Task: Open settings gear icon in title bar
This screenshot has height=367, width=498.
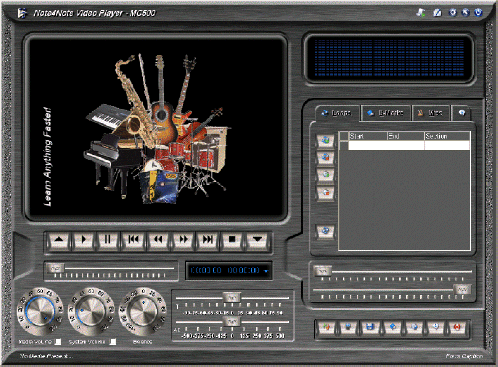Action: 452,13
